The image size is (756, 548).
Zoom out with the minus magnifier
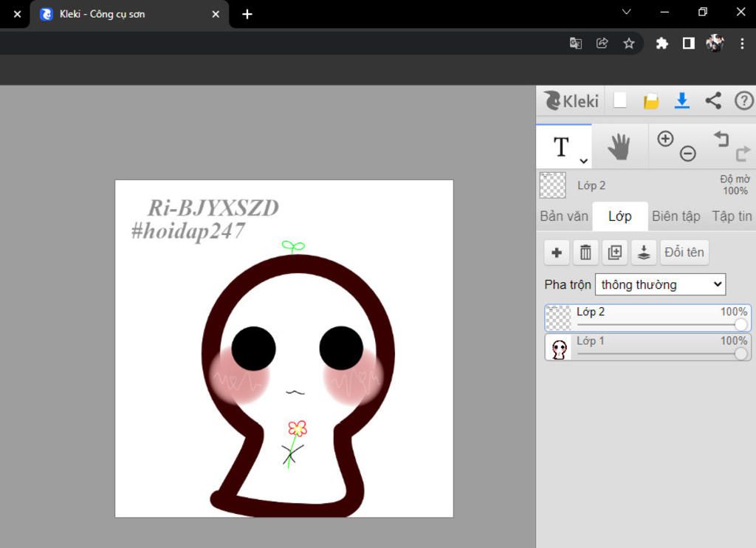tap(687, 154)
